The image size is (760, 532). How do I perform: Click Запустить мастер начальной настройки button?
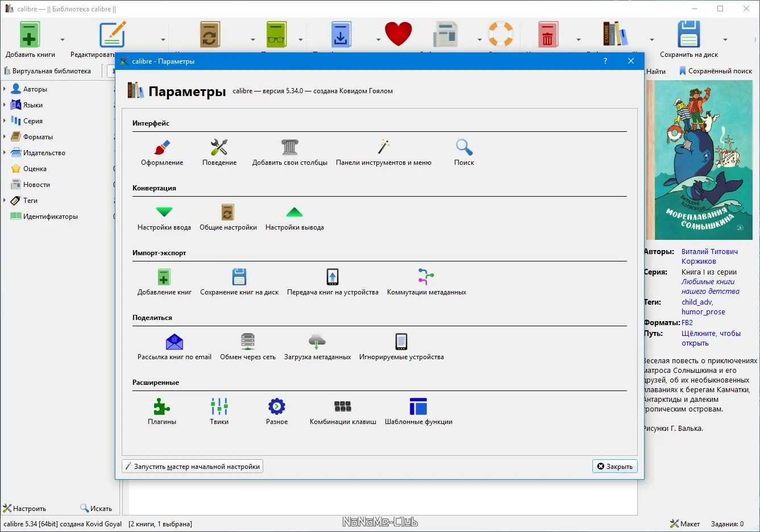click(x=193, y=467)
